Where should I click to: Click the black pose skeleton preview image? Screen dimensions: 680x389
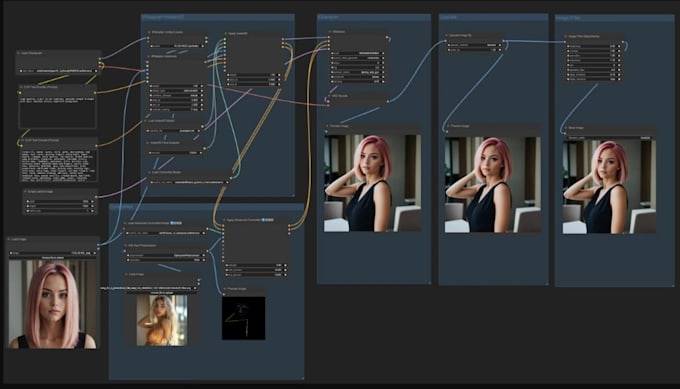(243, 318)
